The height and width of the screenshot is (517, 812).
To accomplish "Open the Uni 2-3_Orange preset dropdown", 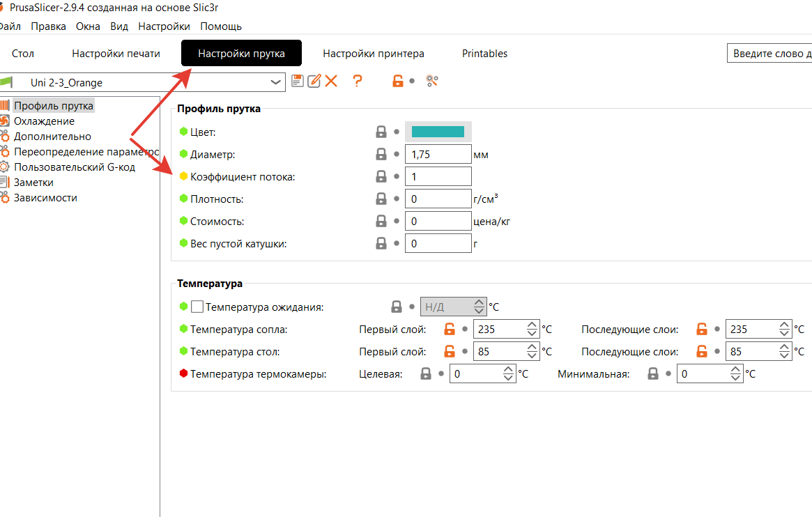I will click(x=276, y=82).
